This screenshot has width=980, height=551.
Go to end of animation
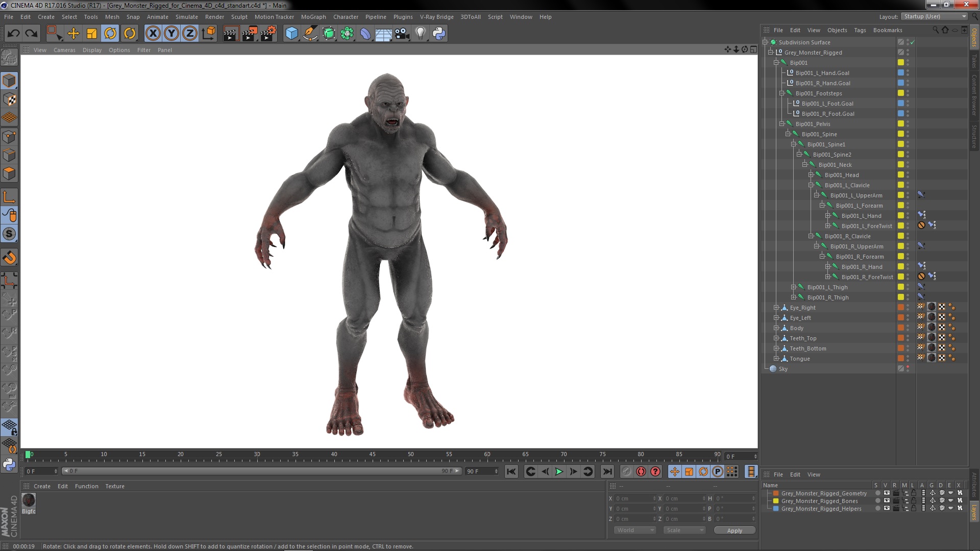click(x=607, y=472)
